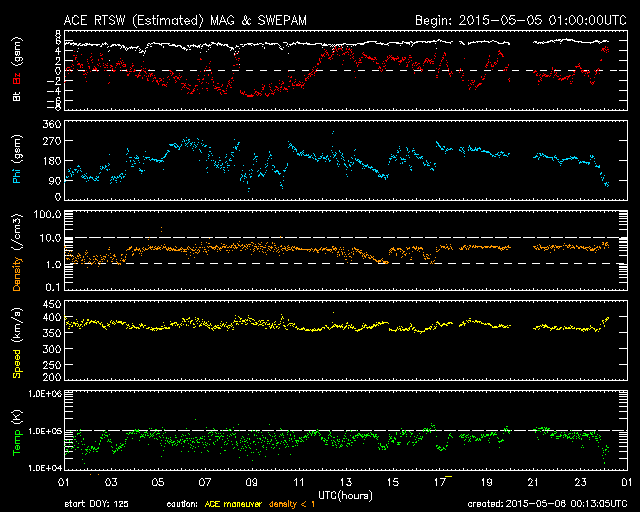This screenshot has width=640, height=512.
Task: Click the 1.0E+06 value on the Temp axis
Action: 42,394
